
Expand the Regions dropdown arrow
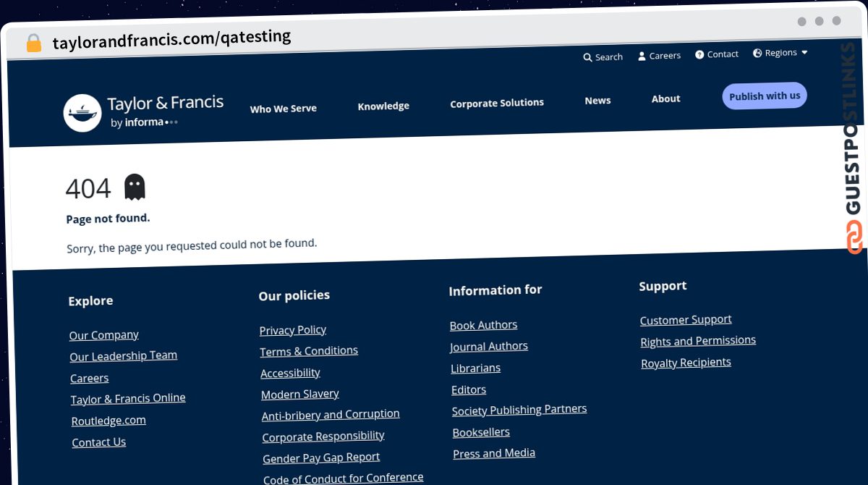coord(804,52)
